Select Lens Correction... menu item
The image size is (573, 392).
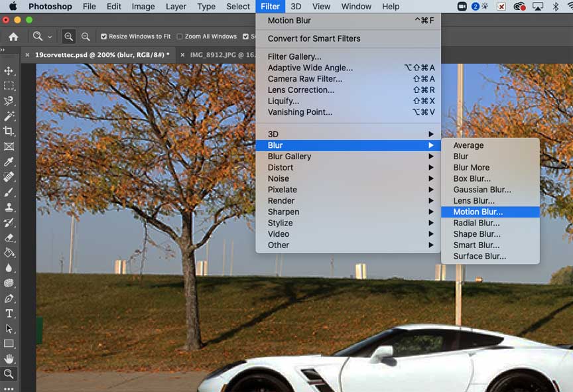348,90
